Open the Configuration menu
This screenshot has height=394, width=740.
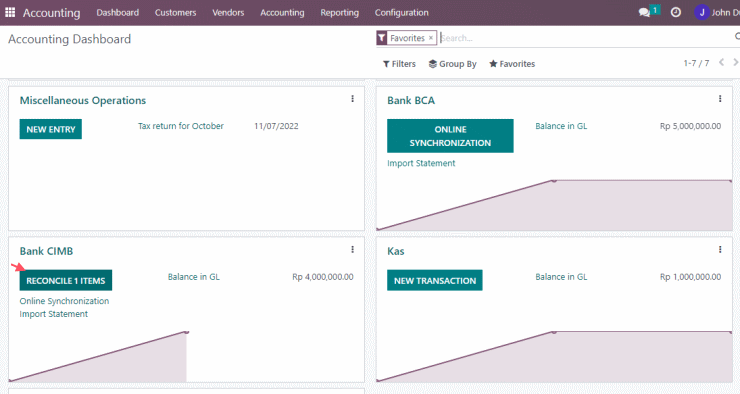[x=402, y=13]
